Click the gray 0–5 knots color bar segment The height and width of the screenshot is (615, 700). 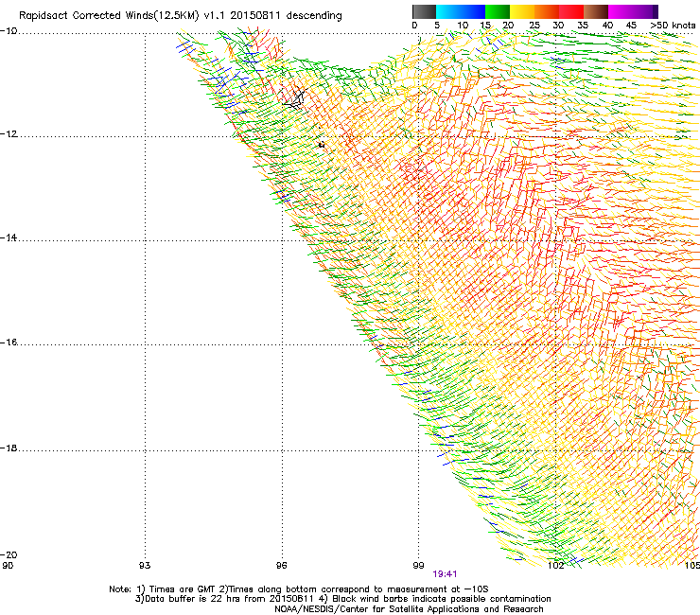[424, 11]
